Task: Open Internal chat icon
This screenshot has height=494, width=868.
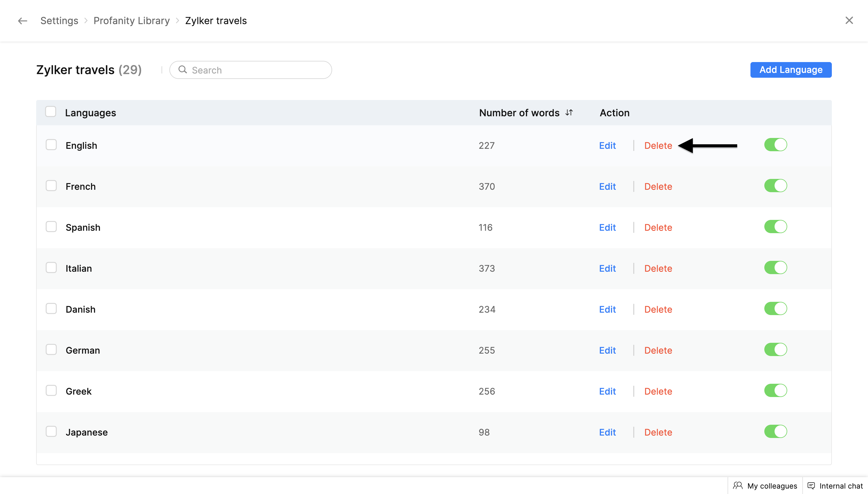Action: point(811,486)
